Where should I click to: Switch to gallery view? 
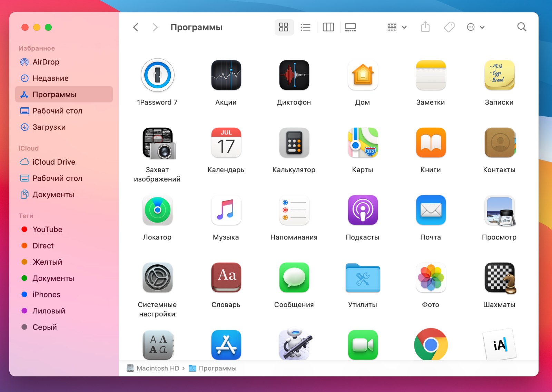[x=350, y=27]
